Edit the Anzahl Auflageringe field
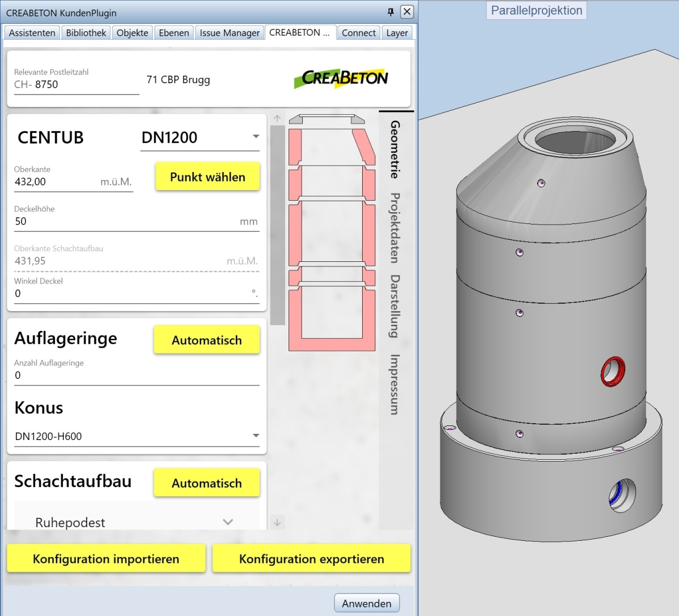679x616 pixels. 136,376
